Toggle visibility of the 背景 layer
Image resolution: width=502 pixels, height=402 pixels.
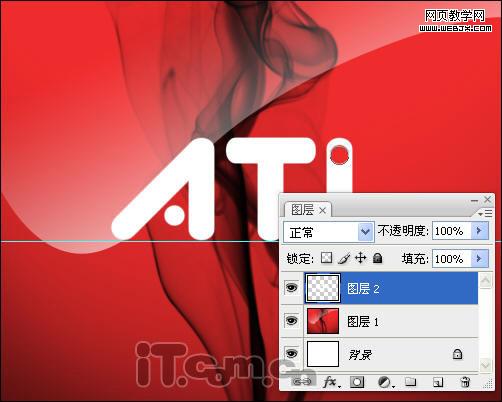coord(292,353)
